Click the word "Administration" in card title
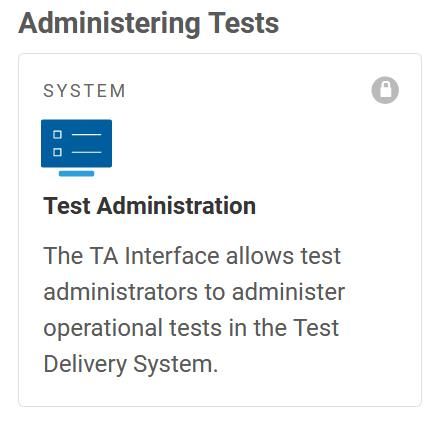Image resolution: width=442 pixels, height=421 pixels. pyautogui.click(x=176, y=206)
